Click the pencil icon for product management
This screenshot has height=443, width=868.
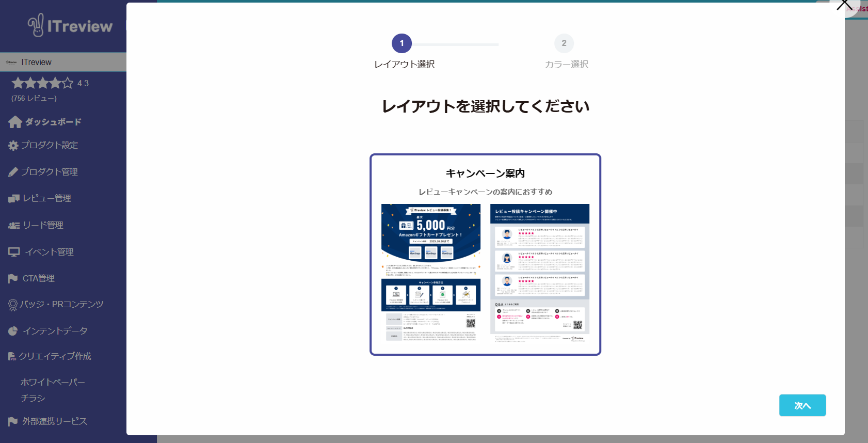pyautogui.click(x=13, y=172)
